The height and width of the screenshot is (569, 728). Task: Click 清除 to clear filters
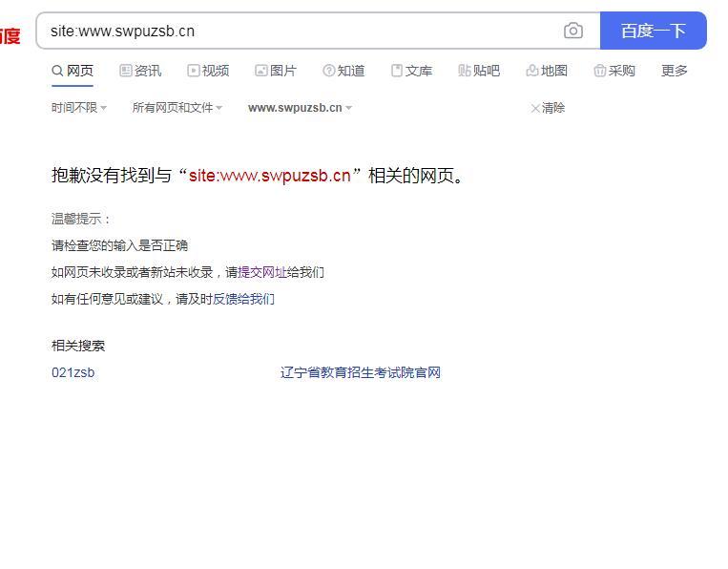(x=548, y=108)
